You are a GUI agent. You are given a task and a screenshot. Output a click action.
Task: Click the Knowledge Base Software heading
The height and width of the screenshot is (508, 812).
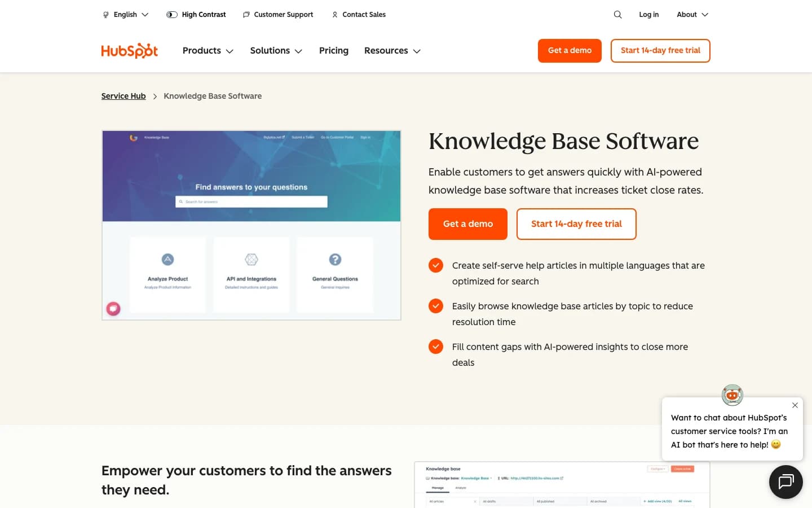[563, 141]
